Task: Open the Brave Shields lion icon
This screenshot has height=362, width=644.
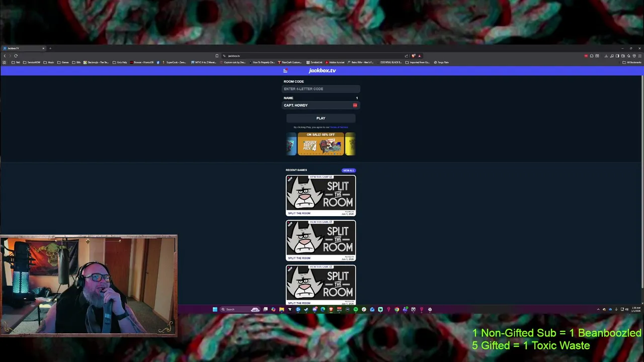Action: 413,56
